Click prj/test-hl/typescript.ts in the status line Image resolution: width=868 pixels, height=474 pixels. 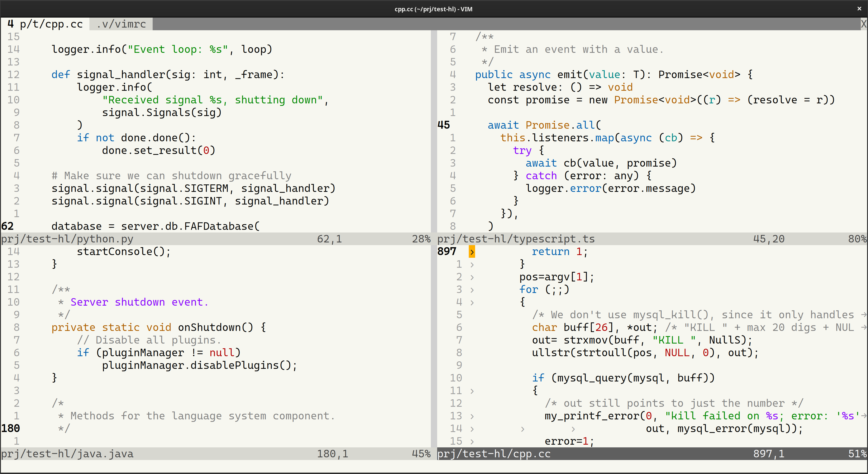coord(516,239)
